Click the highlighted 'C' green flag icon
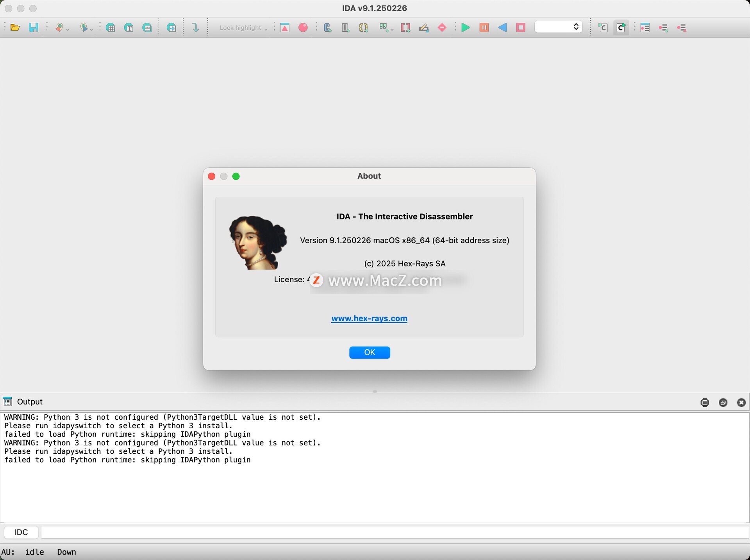Viewport: 750px width, 560px height. pos(621,28)
